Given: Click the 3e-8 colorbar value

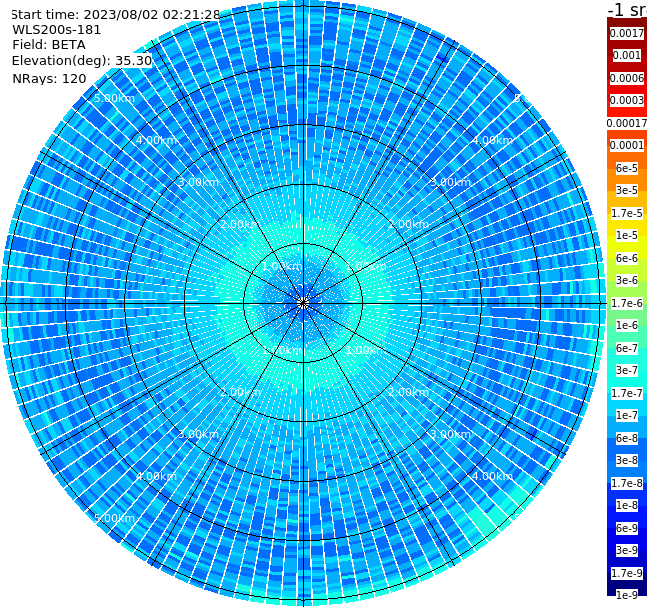Looking at the screenshot, I should (x=627, y=460).
